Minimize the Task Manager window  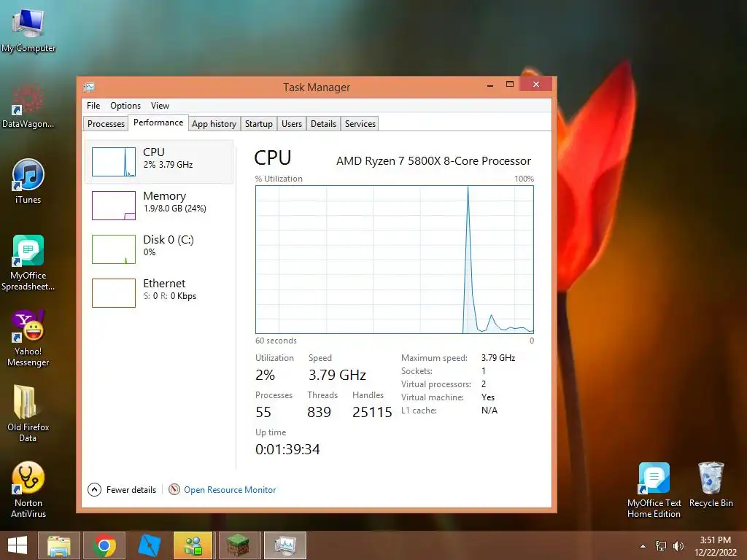(x=489, y=85)
